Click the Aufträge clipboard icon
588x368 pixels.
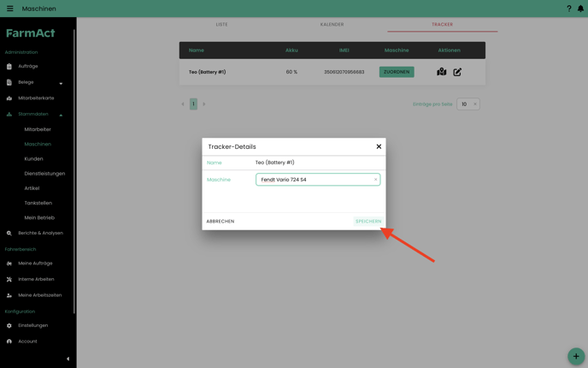[9, 67]
